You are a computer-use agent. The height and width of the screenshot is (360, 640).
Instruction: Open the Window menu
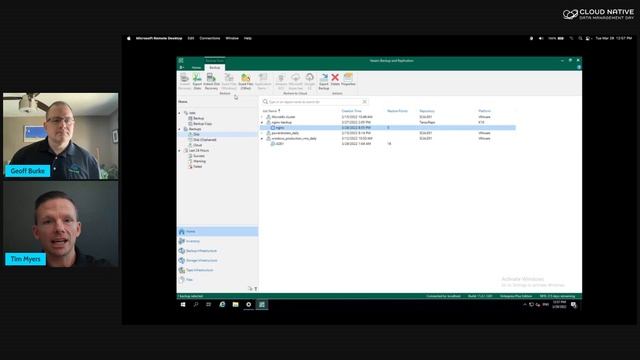tap(232, 38)
